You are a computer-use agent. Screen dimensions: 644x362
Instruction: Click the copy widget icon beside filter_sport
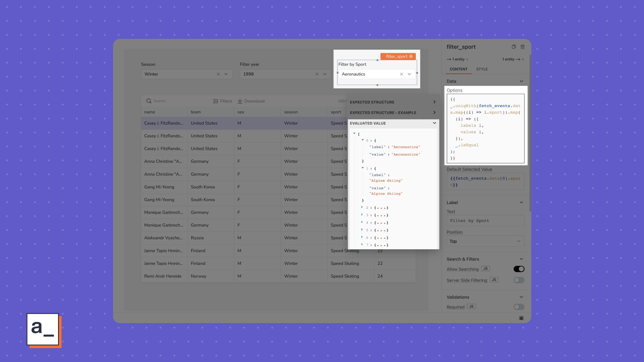tap(514, 47)
